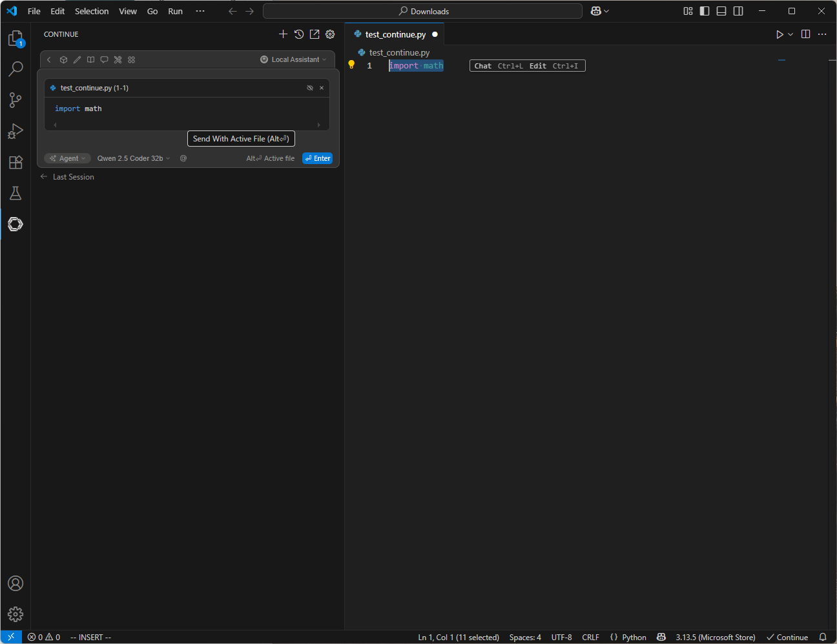Open the prompts chat bubble icon
837x644 pixels.
coord(104,59)
